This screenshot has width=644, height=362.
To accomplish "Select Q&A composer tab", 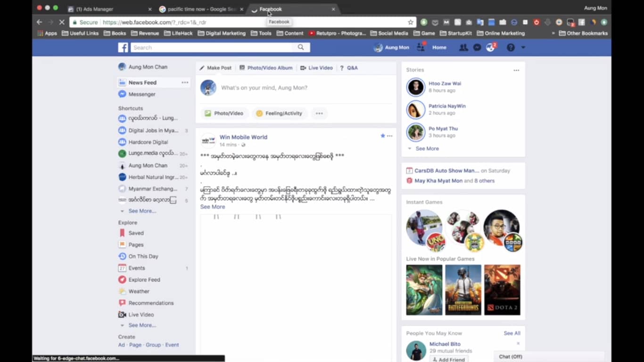I will [349, 68].
